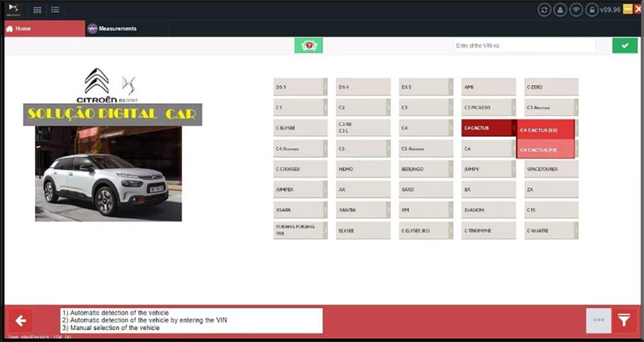
Task: Select the DS 5 model button
Action: click(x=426, y=87)
